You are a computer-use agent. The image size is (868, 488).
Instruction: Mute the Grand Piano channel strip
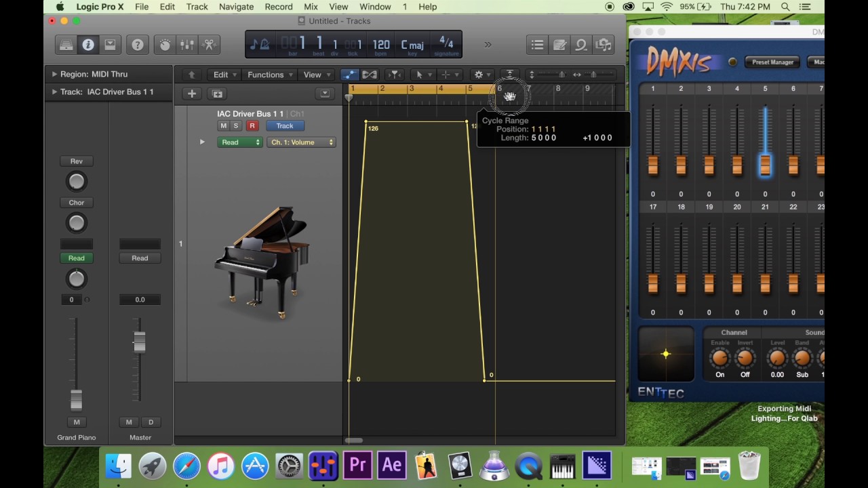pos(77,422)
